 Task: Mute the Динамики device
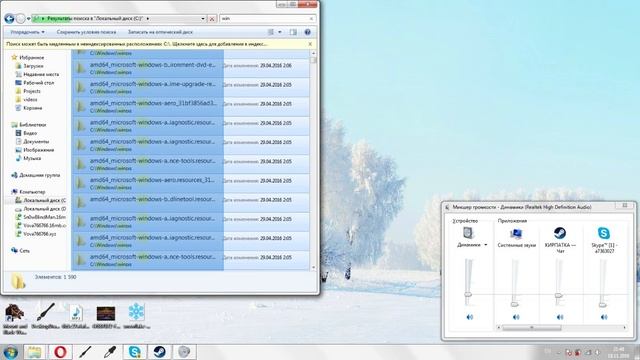pyautogui.click(x=469, y=317)
